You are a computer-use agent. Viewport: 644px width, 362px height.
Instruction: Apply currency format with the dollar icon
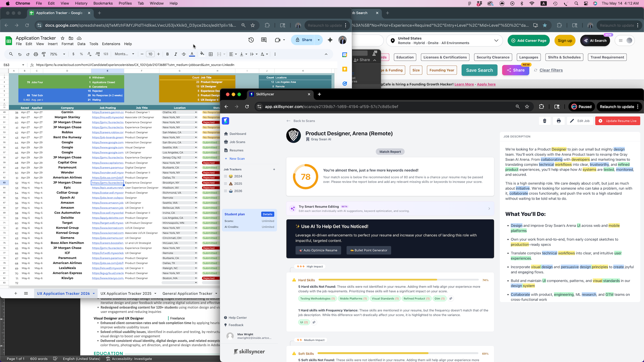(73, 54)
